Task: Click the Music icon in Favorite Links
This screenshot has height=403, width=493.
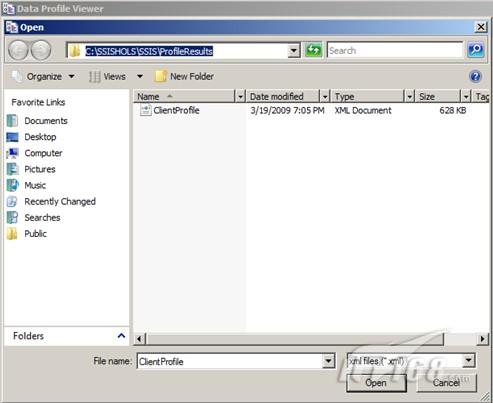Action: (x=12, y=185)
